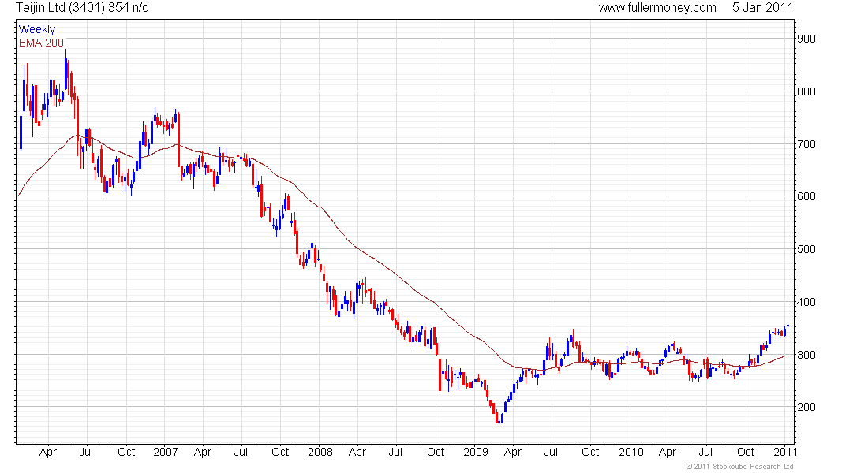Click the 900 price axis label

point(806,39)
